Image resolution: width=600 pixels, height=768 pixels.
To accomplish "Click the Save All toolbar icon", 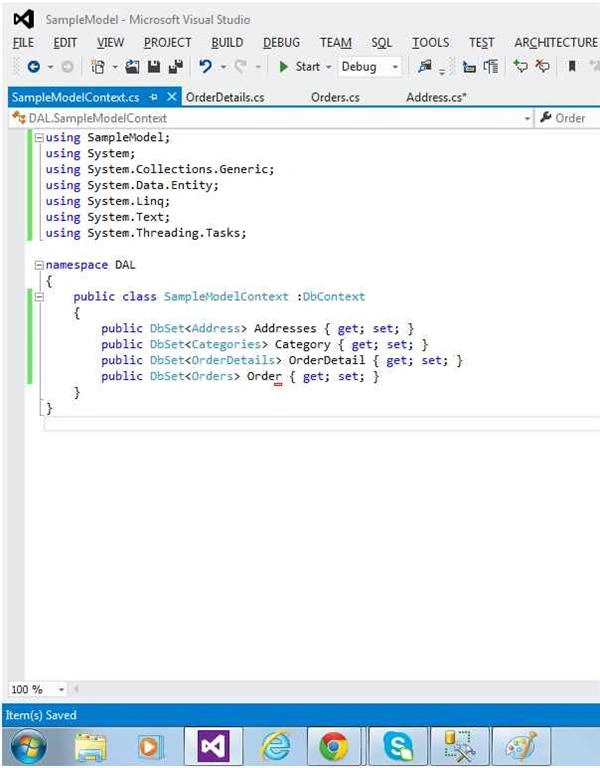I will coord(175,67).
